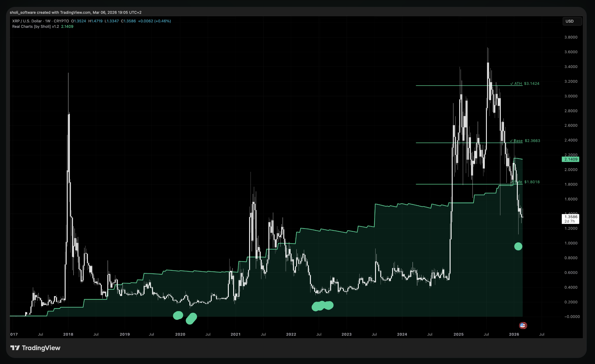This screenshot has width=595, height=364.
Task: Select the lone green dot signal near 2026
Action: pyautogui.click(x=518, y=246)
